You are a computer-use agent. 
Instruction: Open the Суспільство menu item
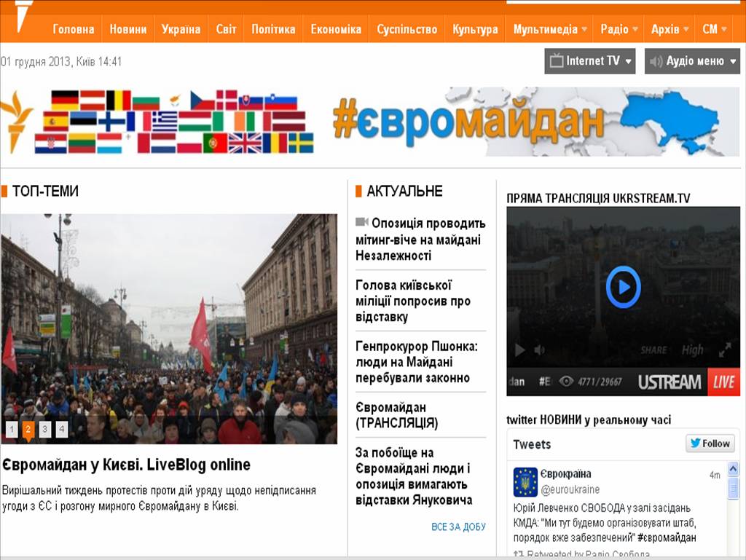[x=407, y=29]
